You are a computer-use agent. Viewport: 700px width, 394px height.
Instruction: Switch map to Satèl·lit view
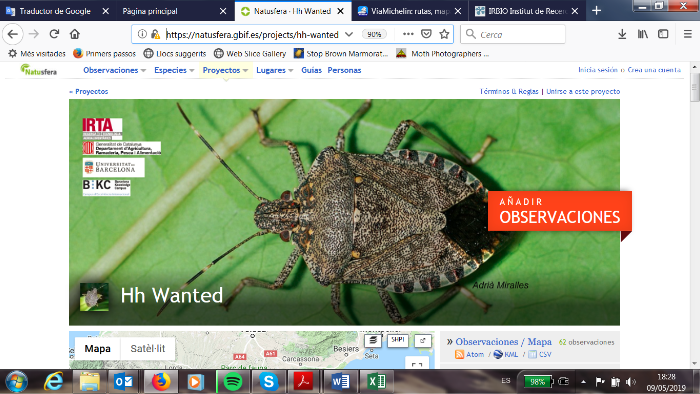click(x=148, y=348)
